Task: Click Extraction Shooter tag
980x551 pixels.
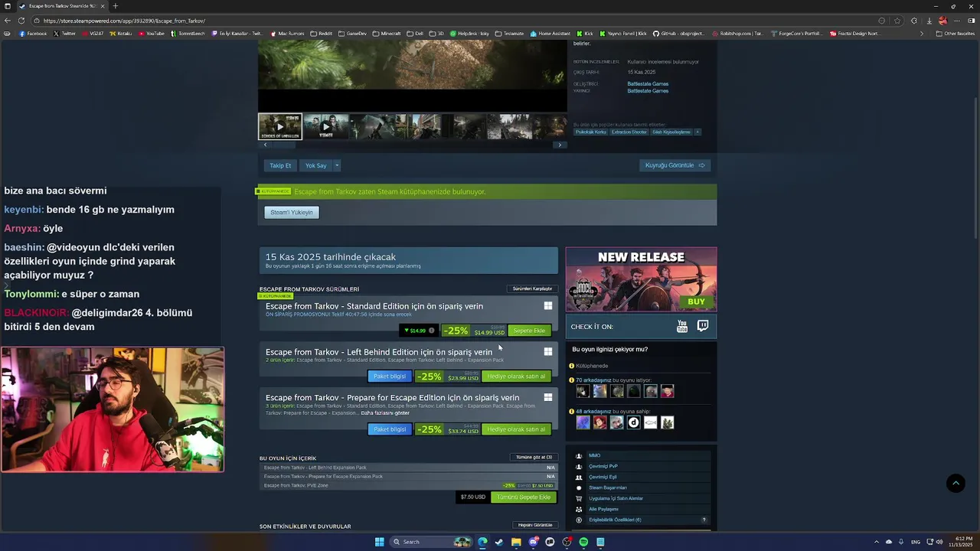Action: pos(629,132)
